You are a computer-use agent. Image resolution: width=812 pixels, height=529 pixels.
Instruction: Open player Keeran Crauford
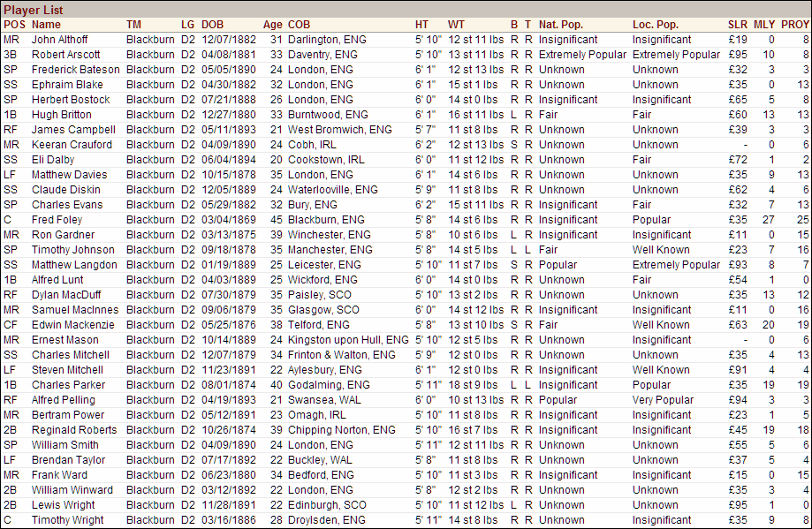tap(72, 145)
